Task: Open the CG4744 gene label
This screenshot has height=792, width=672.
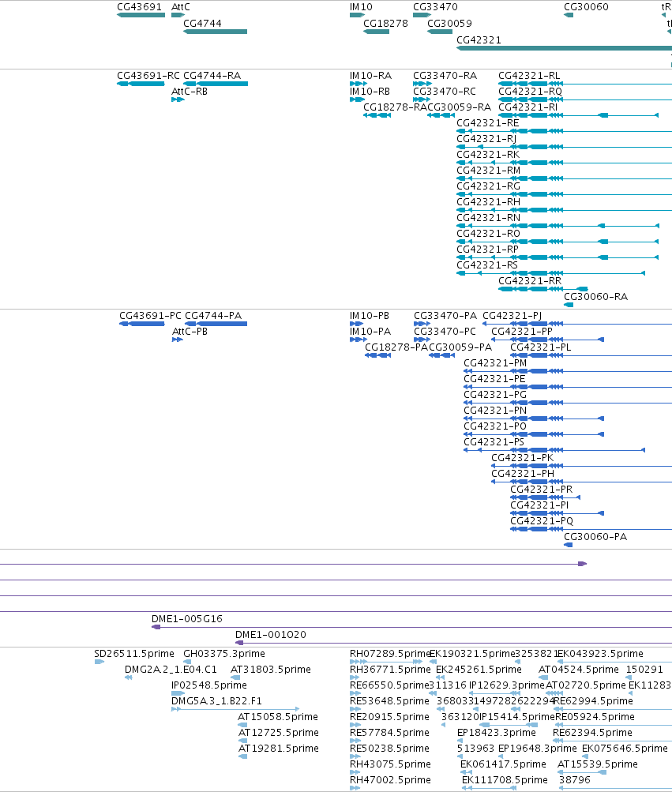Action: click(x=203, y=23)
